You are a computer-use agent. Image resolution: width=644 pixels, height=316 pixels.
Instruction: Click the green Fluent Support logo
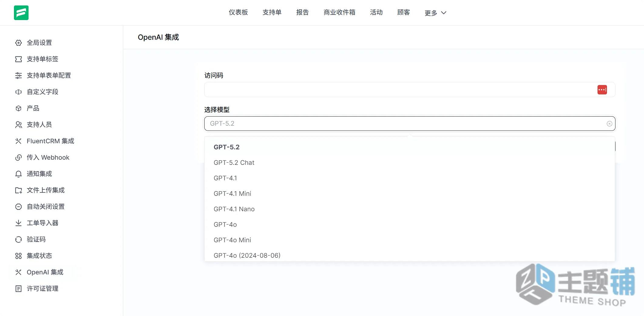point(21,13)
